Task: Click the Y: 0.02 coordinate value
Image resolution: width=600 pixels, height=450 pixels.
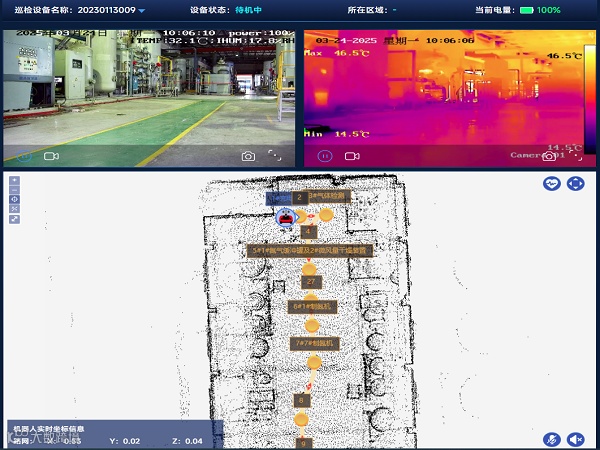Action: point(125,441)
